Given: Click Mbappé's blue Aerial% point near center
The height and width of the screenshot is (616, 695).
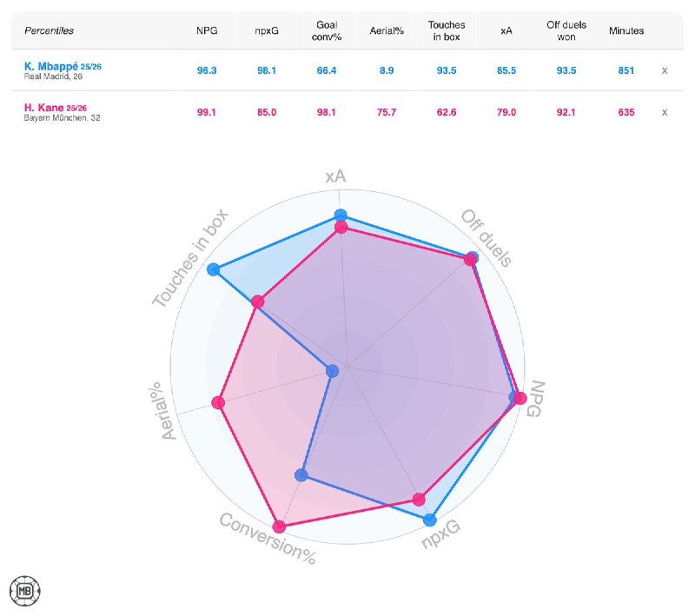Looking at the screenshot, I should pos(331,372).
